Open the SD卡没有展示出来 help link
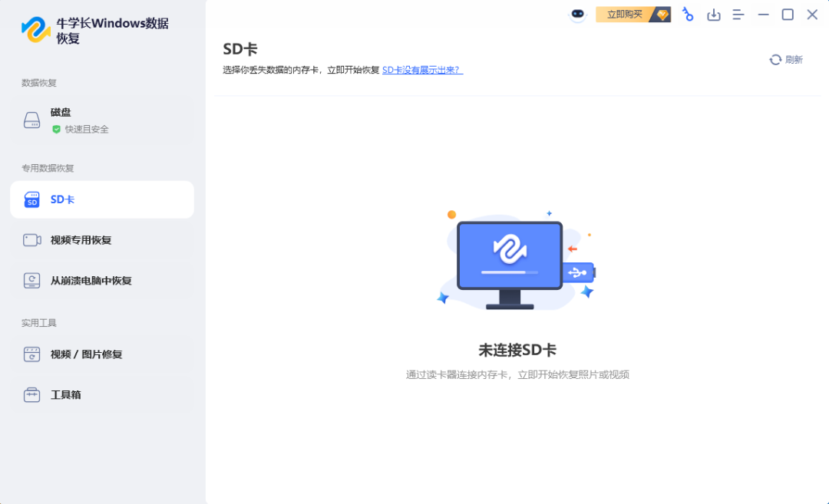Viewport: 829px width, 504px height. 422,70
